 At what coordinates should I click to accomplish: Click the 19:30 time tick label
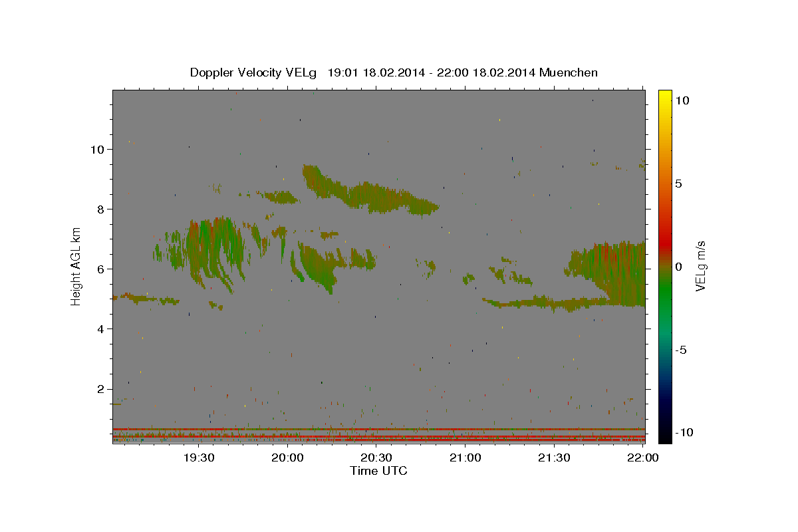[199, 458]
